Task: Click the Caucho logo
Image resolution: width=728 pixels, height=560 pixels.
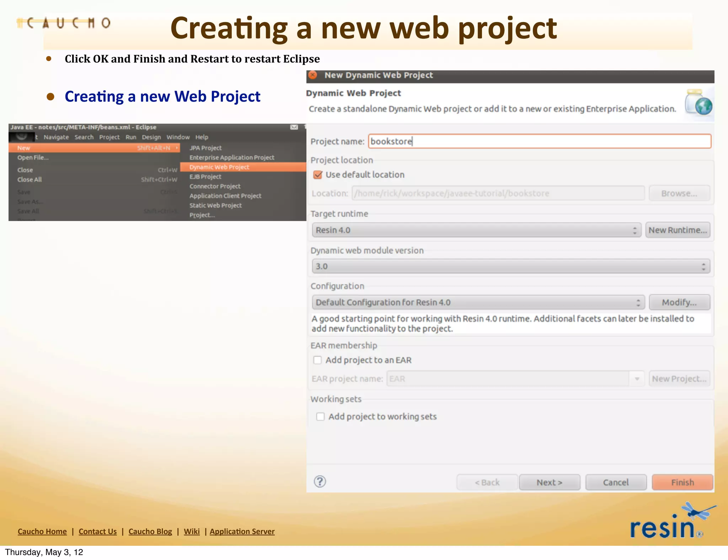Action: [x=64, y=23]
